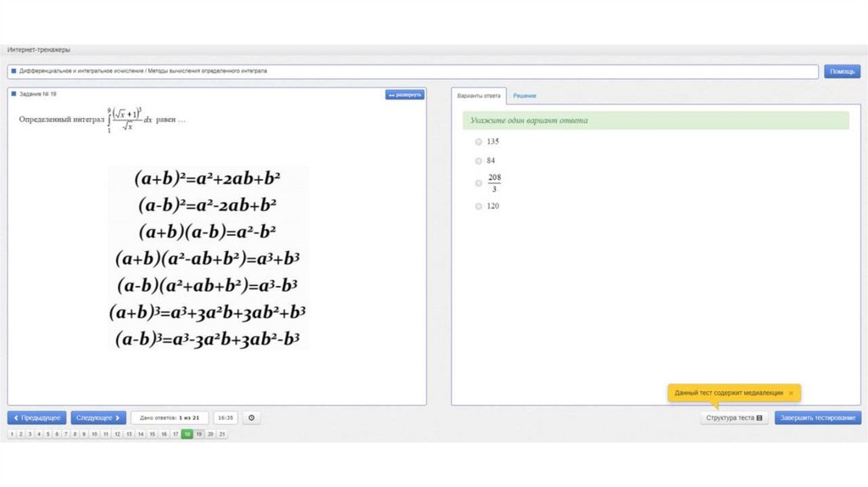Click the clock icon button
Screen dimensions: 868x487
(251, 417)
